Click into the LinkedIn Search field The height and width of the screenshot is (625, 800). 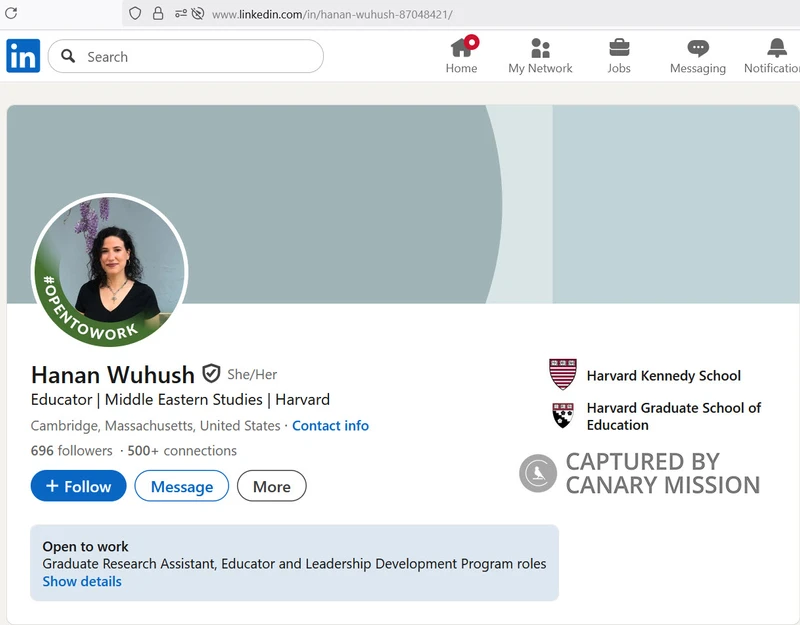point(200,57)
